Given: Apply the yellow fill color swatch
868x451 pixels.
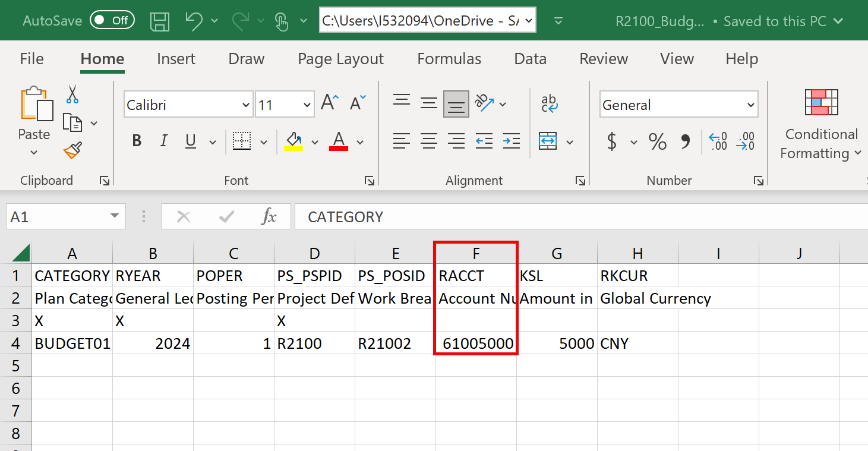Looking at the screenshot, I should [x=293, y=141].
